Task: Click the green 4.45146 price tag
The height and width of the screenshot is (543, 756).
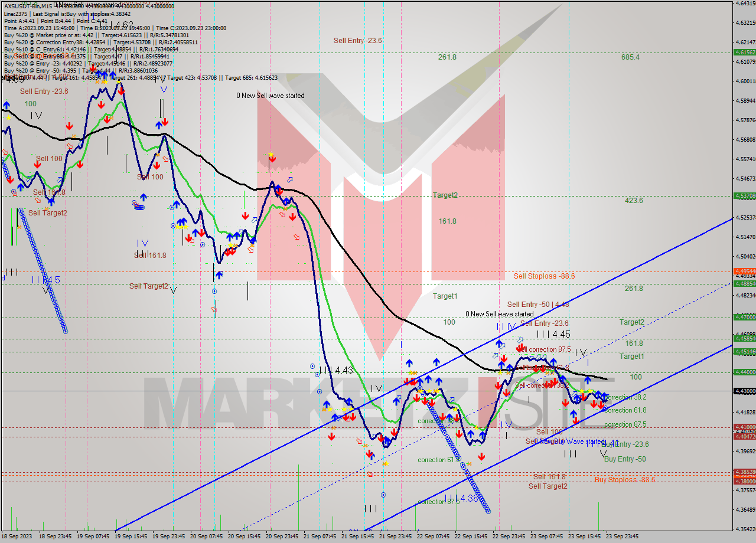Action: pos(744,351)
